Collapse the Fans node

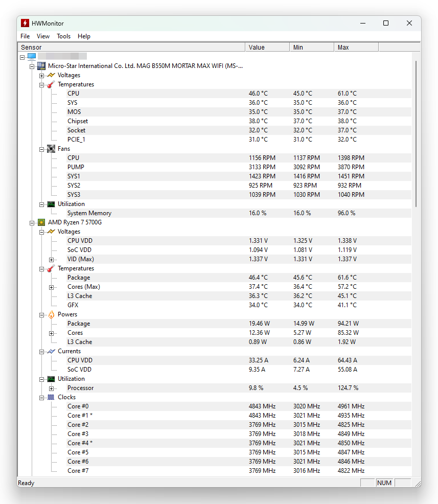42,149
